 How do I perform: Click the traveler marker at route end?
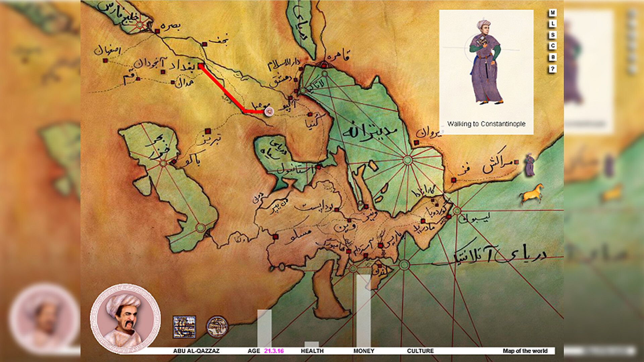click(x=269, y=112)
